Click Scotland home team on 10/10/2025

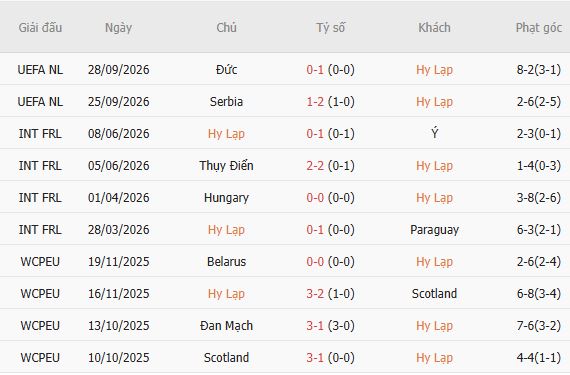(226, 358)
